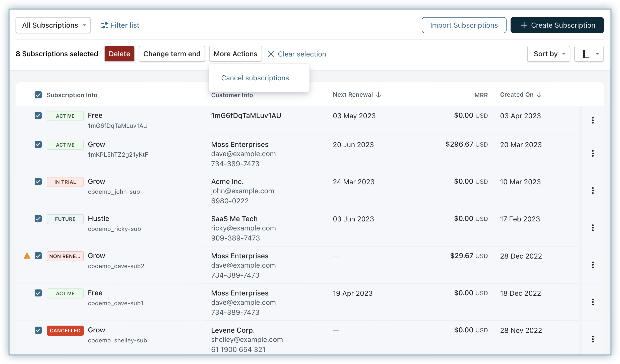Open subscription ID 1mKPL5hTZ2g21yKtF
This screenshot has width=620, height=364.
(118, 155)
